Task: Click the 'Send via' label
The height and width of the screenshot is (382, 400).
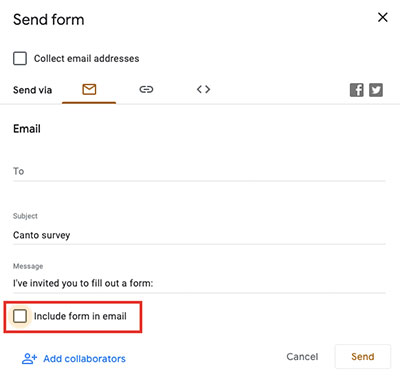Action: [32, 90]
